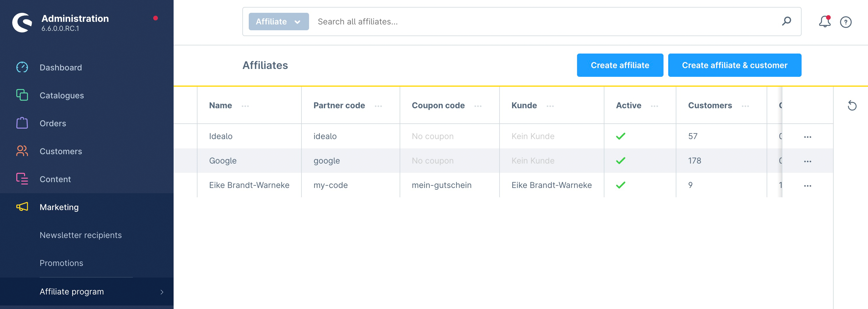Click 'Kein Kunde' in Google row
The image size is (868, 309).
pos(533,161)
